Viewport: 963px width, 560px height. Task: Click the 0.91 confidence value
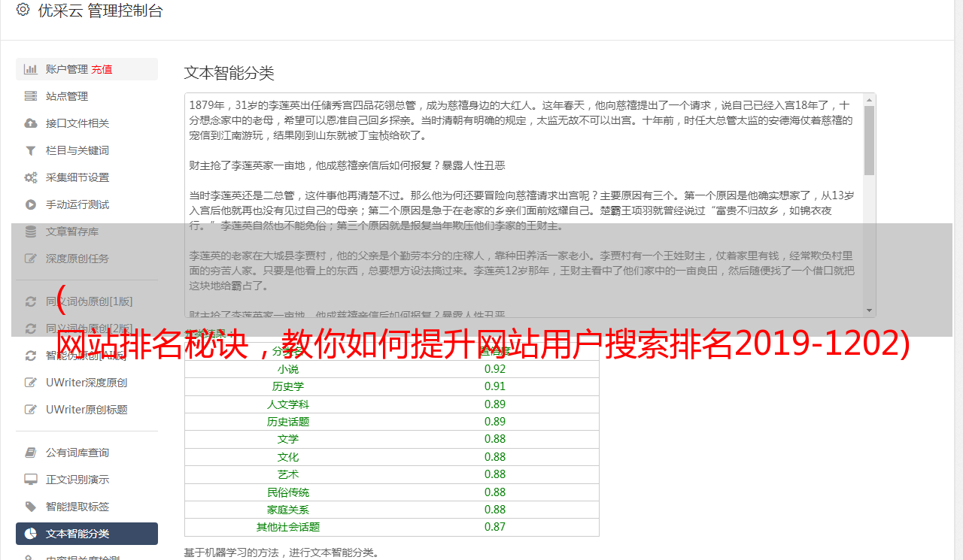pyautogui.click(x=495, y=386)
